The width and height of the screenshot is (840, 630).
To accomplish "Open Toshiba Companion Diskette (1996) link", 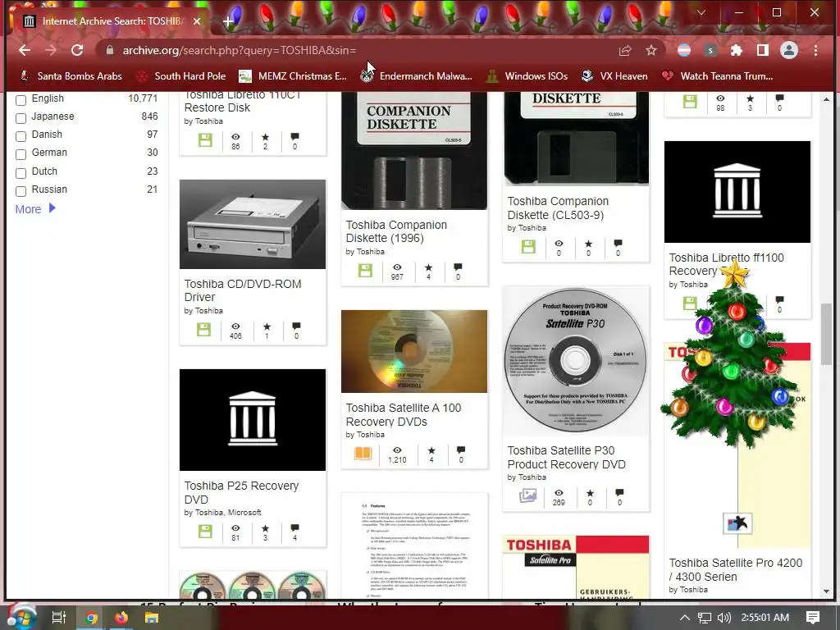I will pyautogui.click(x=396, y=231).
